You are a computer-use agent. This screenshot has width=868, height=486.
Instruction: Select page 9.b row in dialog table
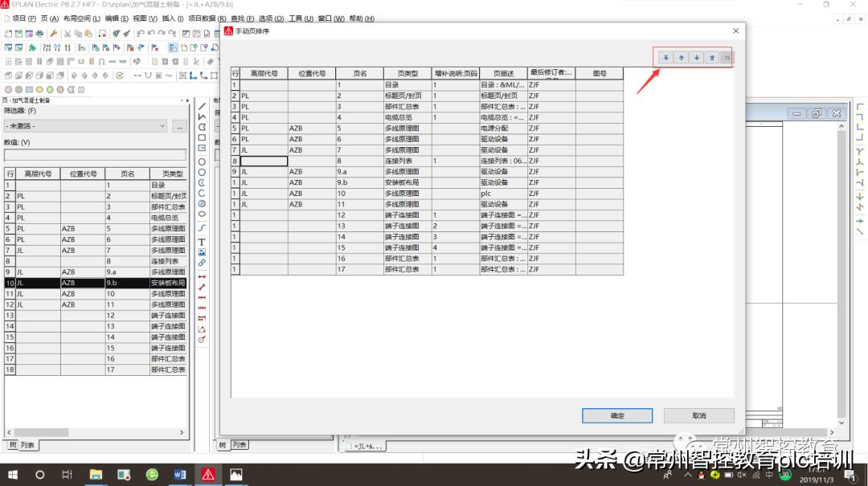click(427, 182)
